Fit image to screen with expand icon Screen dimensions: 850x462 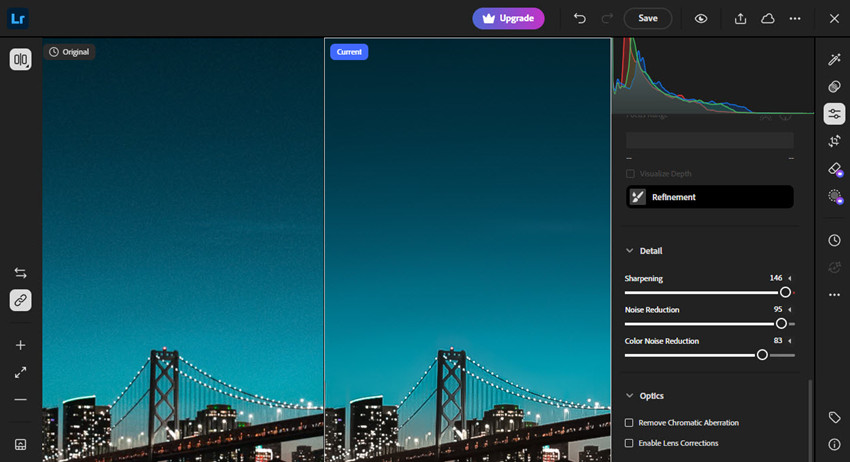pyautogui.click(x=21, y=373)
